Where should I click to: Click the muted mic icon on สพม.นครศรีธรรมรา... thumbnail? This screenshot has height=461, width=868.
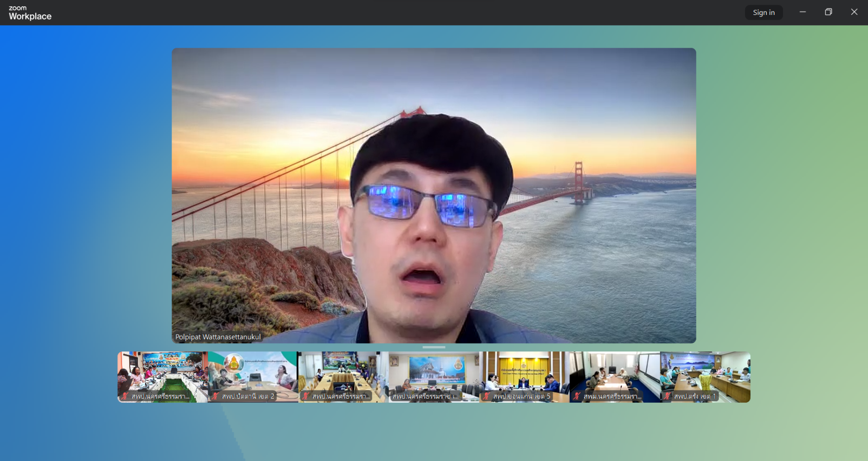point(577,396)
